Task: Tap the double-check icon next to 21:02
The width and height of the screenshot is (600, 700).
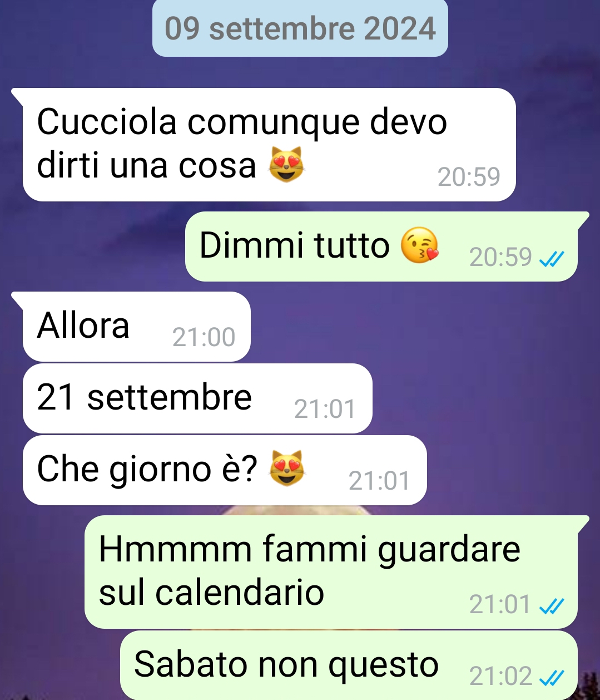Action: pyautogui.click(x=552, y=678)
